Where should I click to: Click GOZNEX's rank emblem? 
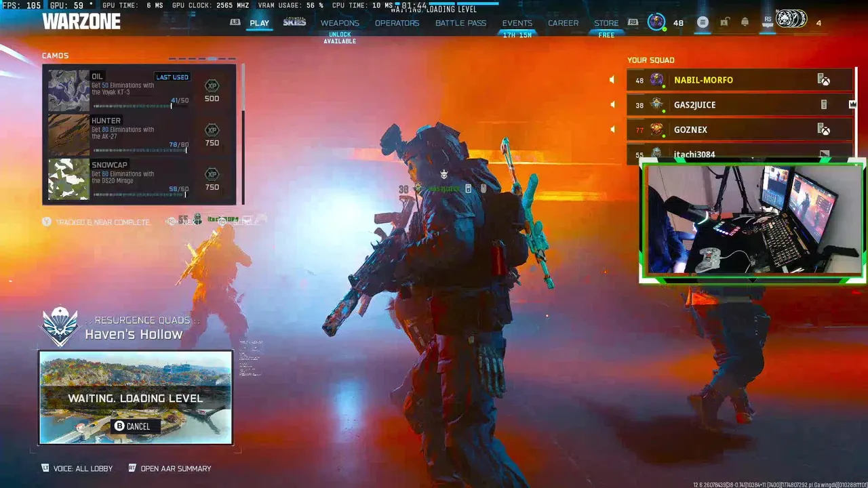(656, 129)
